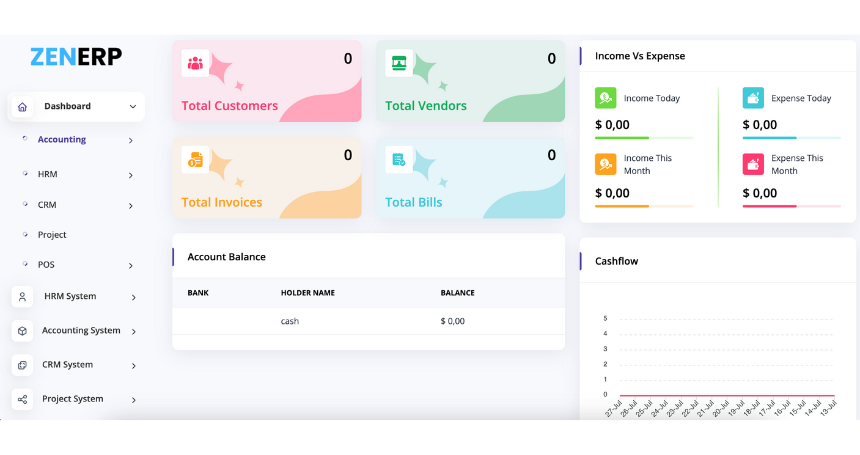Click the Income Vs Expense heading
This screenshot has width=860, height=455.
[640, 56]
